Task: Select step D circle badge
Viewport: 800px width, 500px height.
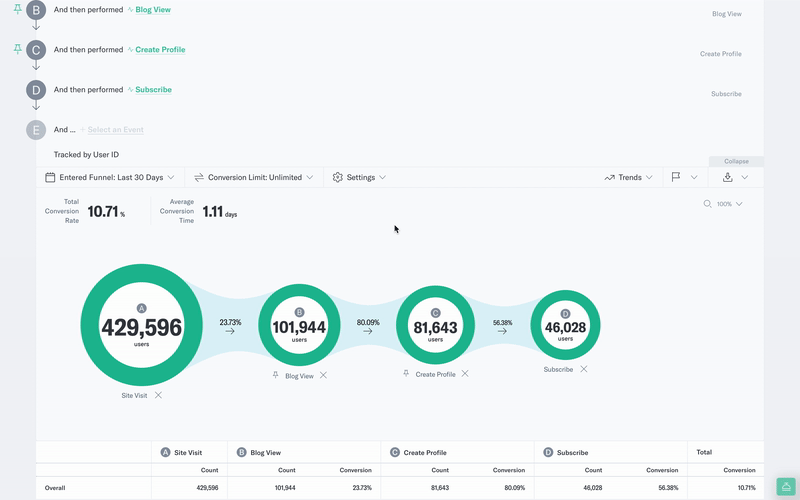Action: pyautogui.click(x=36, y=90)
